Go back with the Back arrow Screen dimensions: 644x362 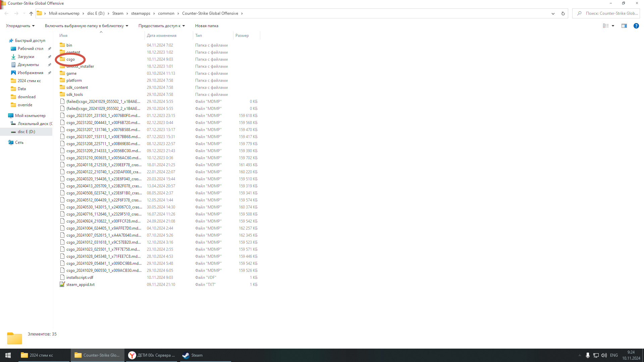(x=7, y=13)
